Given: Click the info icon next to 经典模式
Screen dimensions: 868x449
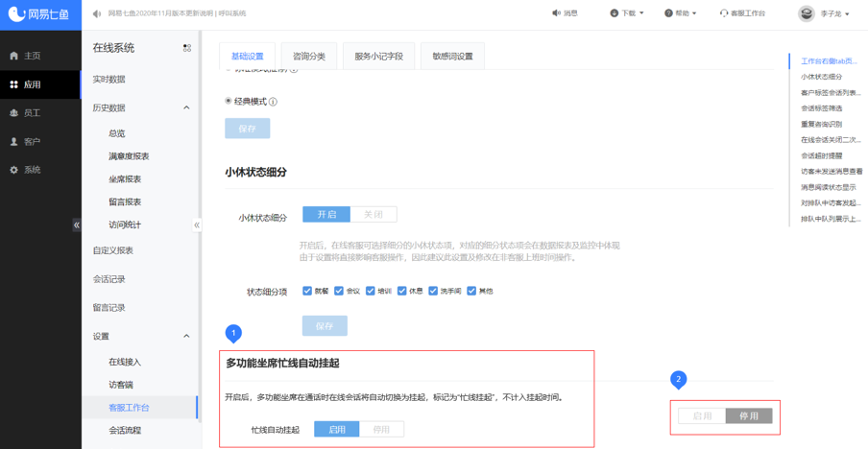Looking at the screenshot, I should (x=273, y=102).
